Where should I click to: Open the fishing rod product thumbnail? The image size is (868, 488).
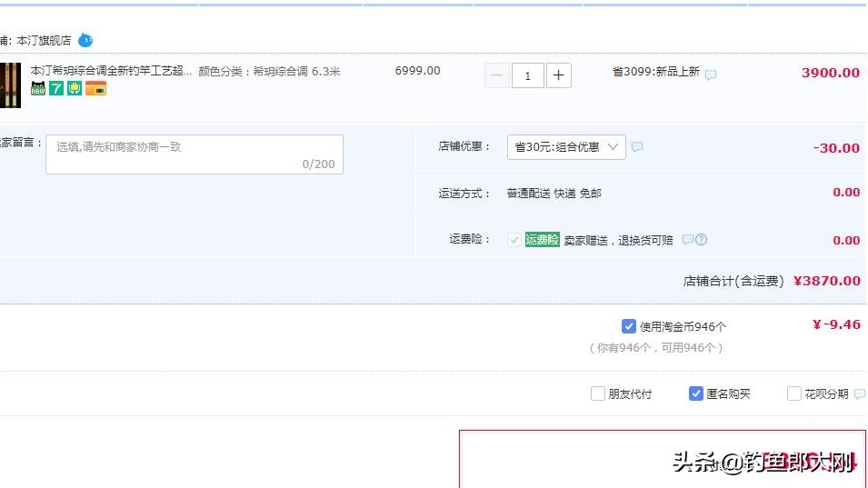point(10,85)
